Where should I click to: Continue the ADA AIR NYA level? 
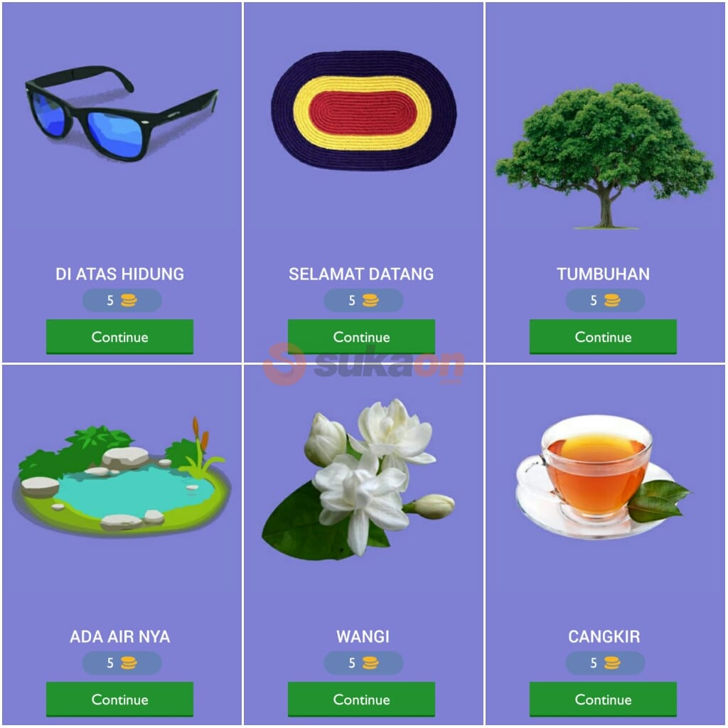pyautogui.click(x=119, y=700)
